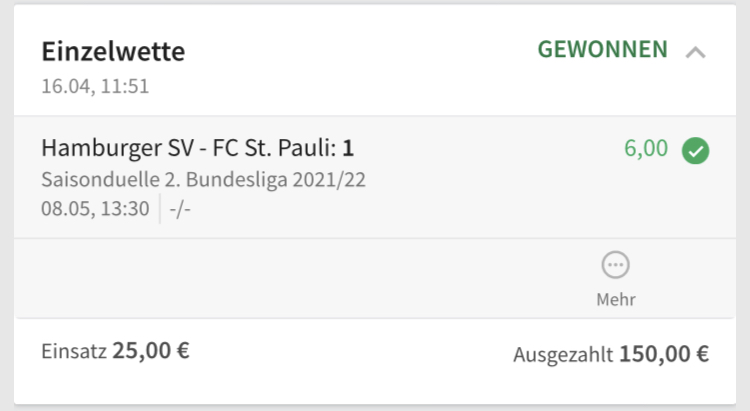This screenshot has width=750, height=411.
Task: Click the Einsatz label text
Action: [74, 351]
